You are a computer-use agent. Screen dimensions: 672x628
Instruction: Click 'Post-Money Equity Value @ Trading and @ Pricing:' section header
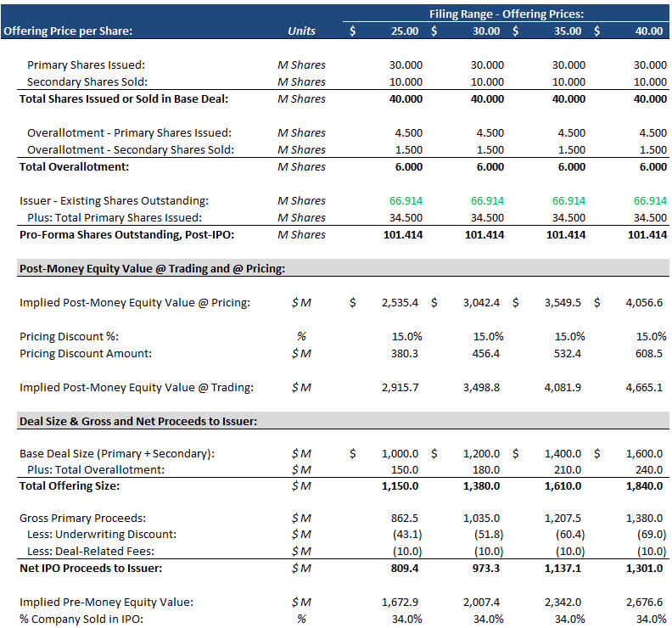pyautogui.click(x=152, y=269)
